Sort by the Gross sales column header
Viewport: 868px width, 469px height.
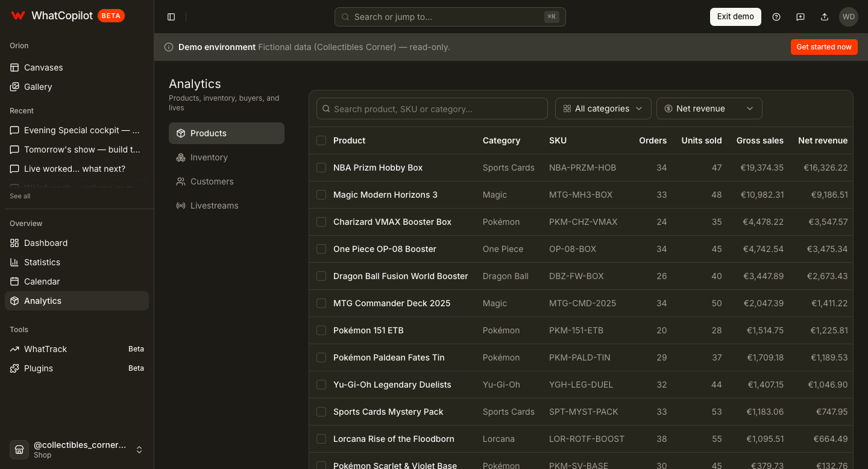tap(760, 140)
